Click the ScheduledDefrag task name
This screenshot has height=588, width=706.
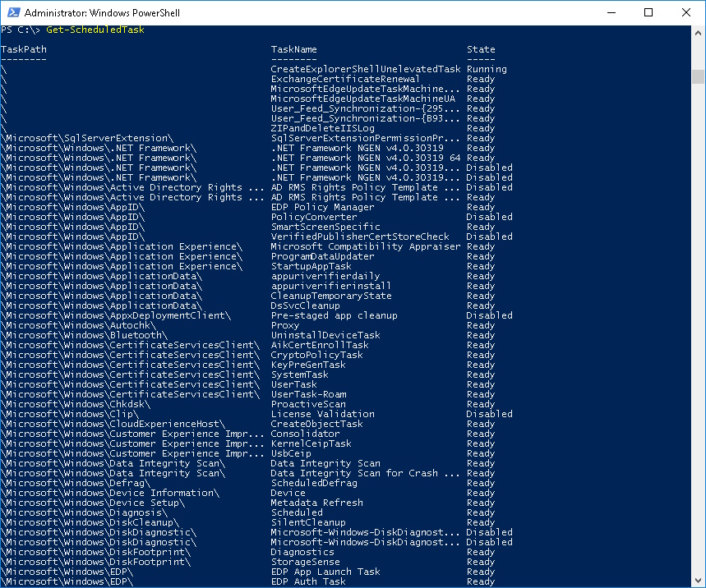tap(314, 484)
